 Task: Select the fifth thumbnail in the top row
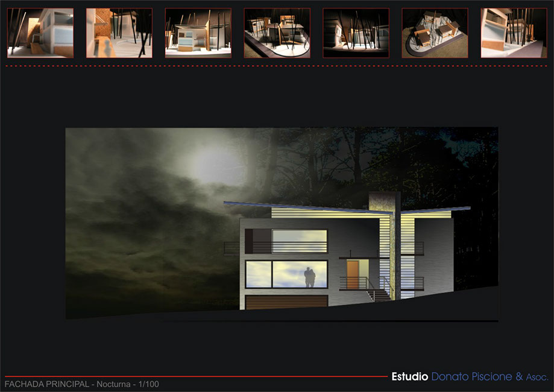pos(356,33)
